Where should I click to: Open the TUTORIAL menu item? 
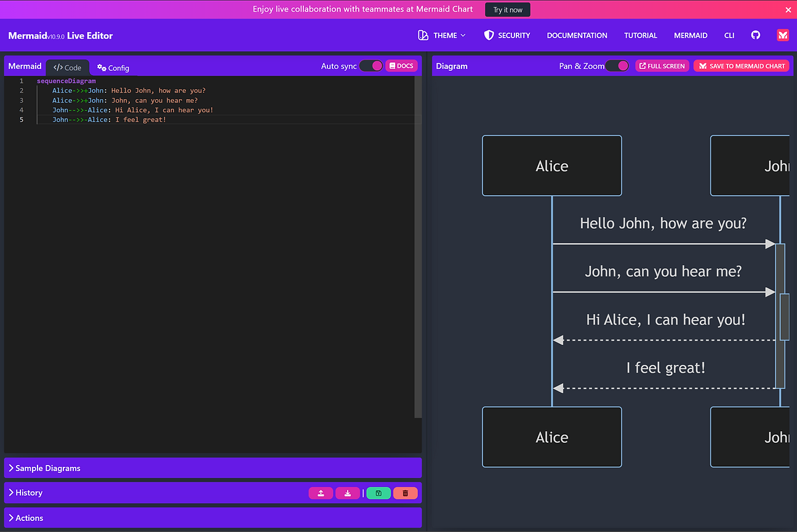(641, 36)
